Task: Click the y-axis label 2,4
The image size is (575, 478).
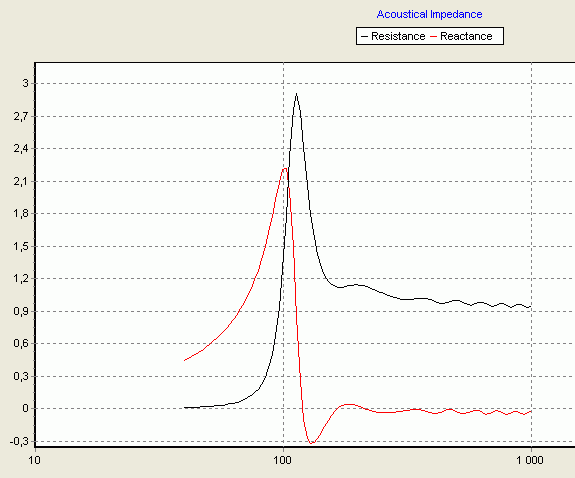Action: pyautogui.click(x=21, y=149)
